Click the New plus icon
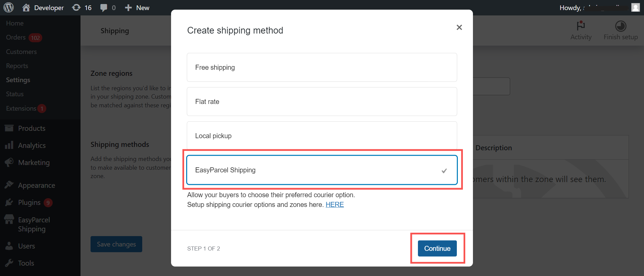The height and width of the screenshot is (276, 644). [128, 8]
